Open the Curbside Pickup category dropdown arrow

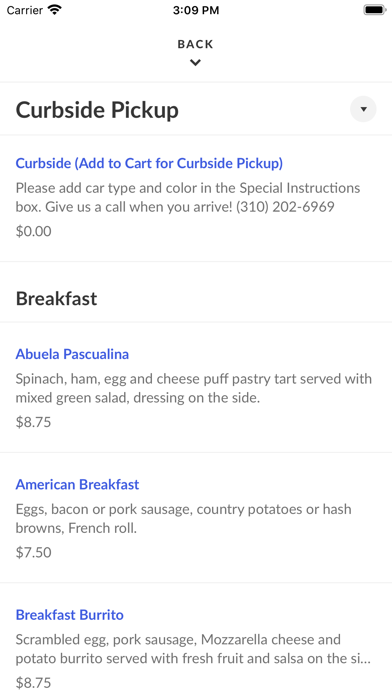[363, 109]
